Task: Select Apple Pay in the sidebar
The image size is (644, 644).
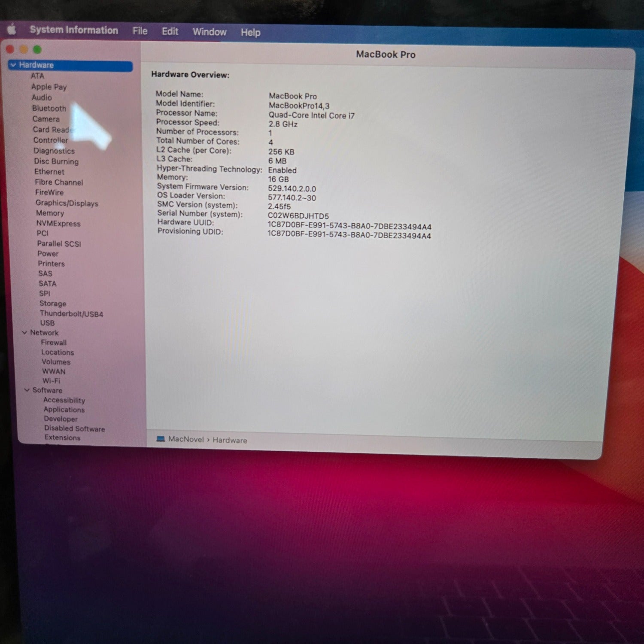Action: (x=49, y=87)
